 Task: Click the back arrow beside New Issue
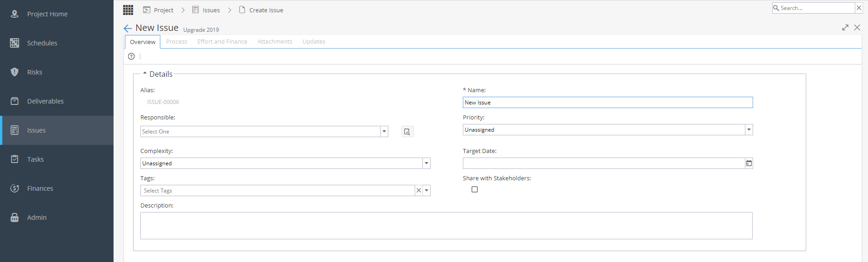point(128,28)
